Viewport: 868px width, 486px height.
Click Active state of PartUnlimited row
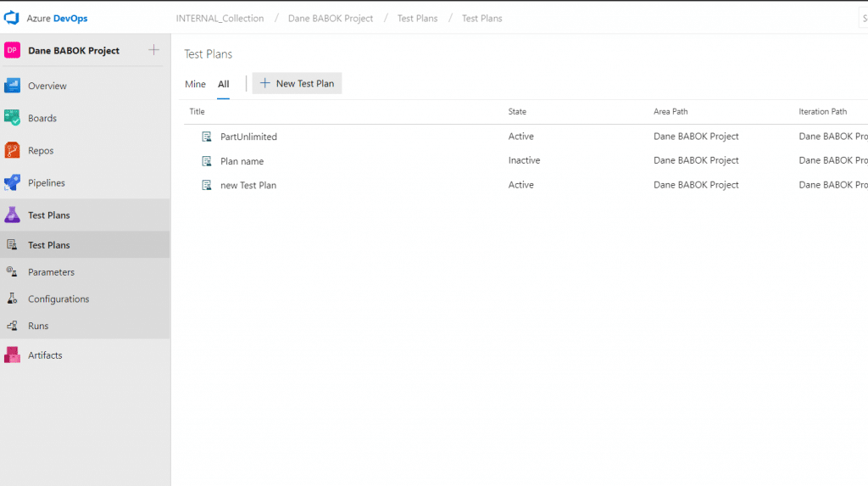521,137
